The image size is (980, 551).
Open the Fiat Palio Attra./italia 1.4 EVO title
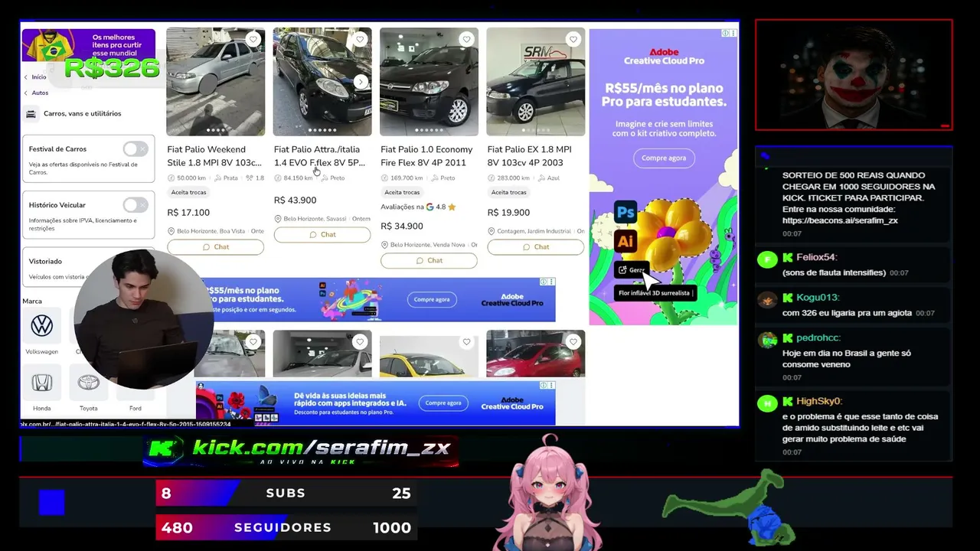click(319, 156)
